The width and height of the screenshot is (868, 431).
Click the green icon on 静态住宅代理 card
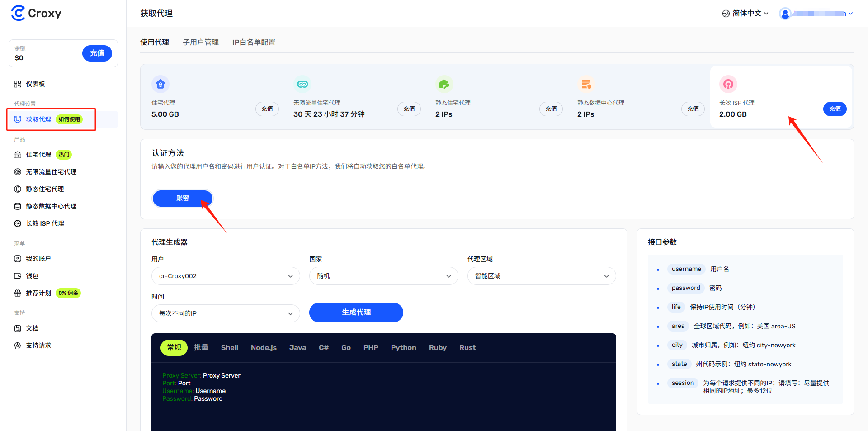444,84
